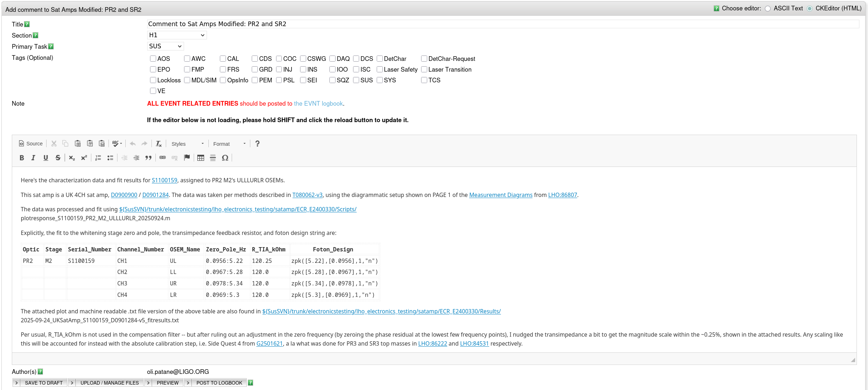Select the ASCII Text editor radio button

768,9
